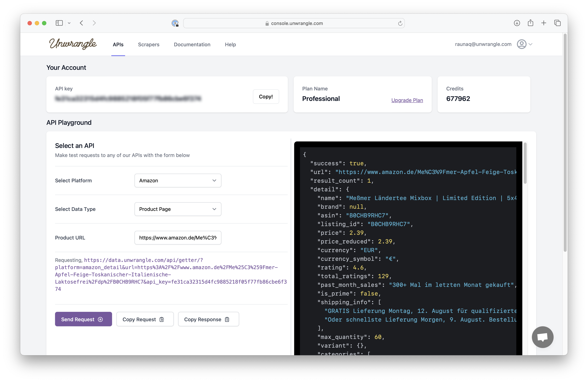This screenshot has width=588, height=382.
Task: Click the clipboard icon in Copy Request
Action: point(162,319)
